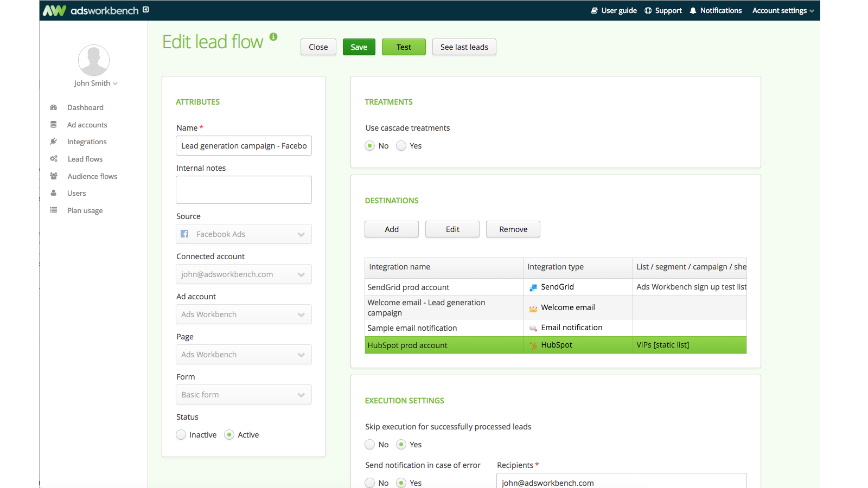
Task: Open the Notifications bell in the top bar
Action: pos(691,10)
